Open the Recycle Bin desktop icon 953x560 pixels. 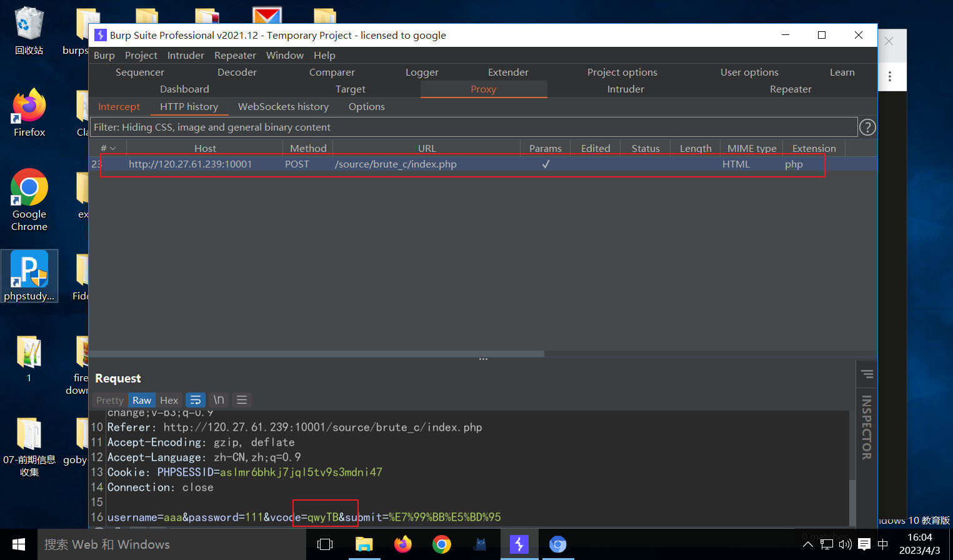click(29, 31)
